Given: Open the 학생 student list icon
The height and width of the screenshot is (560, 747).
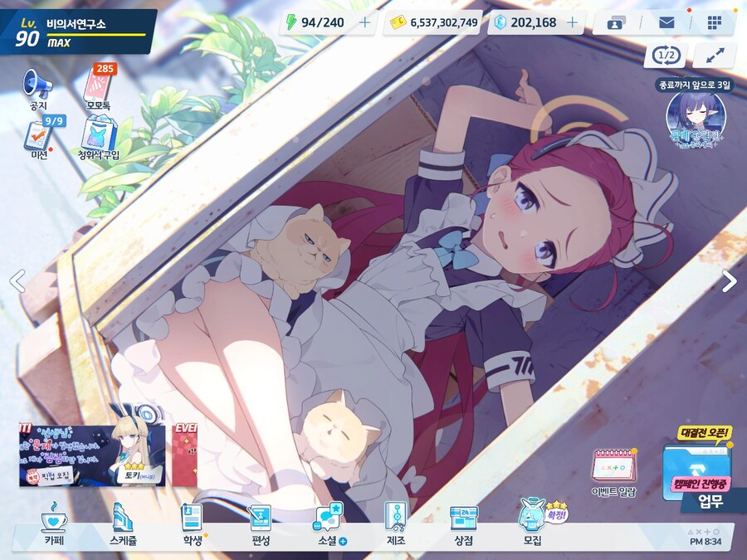Looking at the screenshot, I should tap(193, 523).
